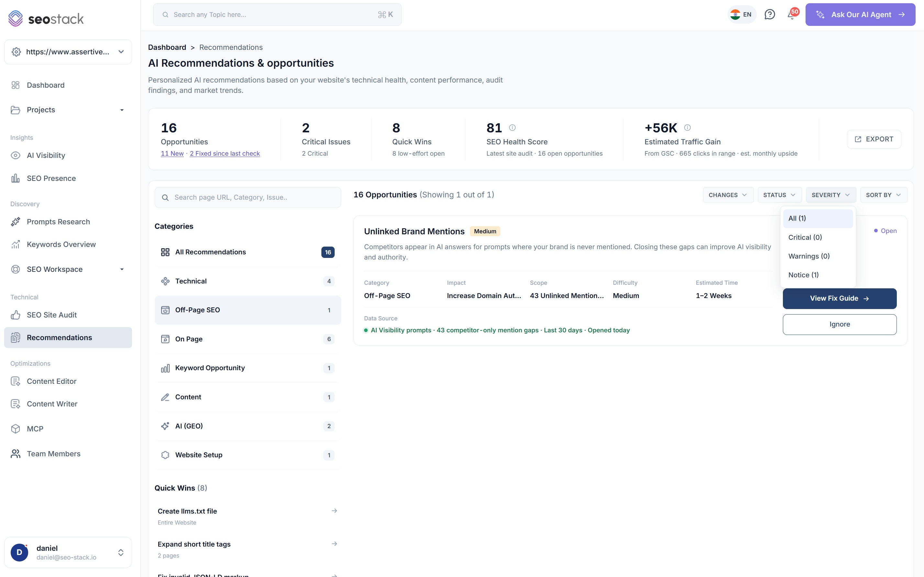Open the STATUS filter dropdown
924x577 pixels.
(779, 195)
